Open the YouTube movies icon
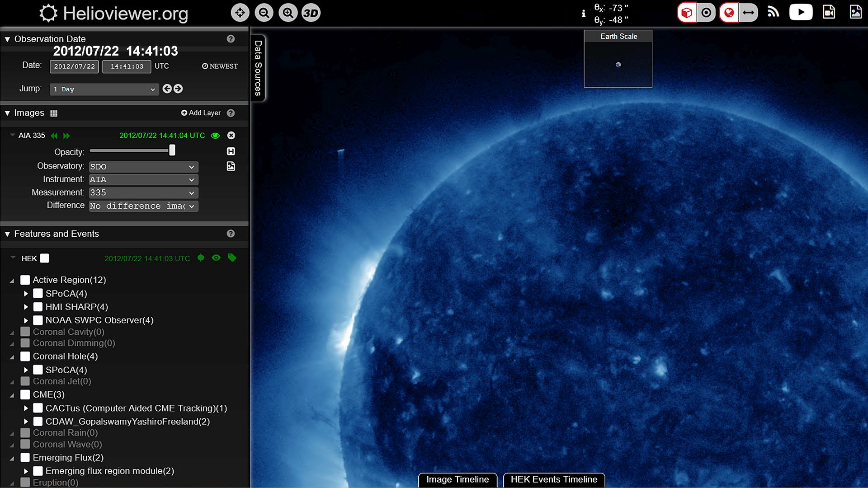The height and width of the screenshot is (488, 868). tap(801, 12)
